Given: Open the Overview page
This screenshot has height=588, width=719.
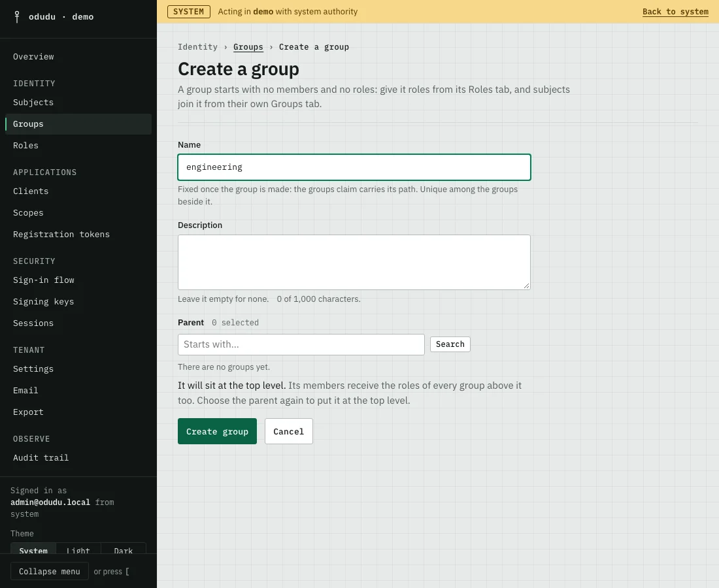Looking at the screenshot, I should coord(78,56).
